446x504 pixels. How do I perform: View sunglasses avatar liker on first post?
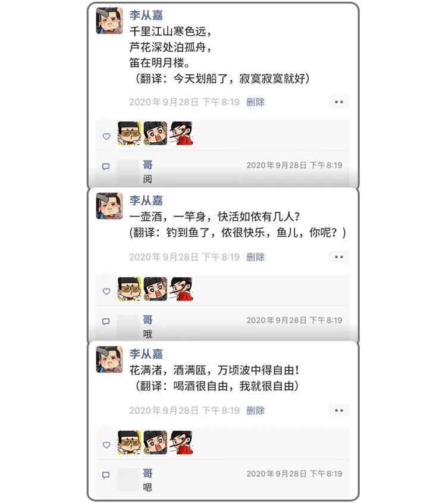pos(129,133)
